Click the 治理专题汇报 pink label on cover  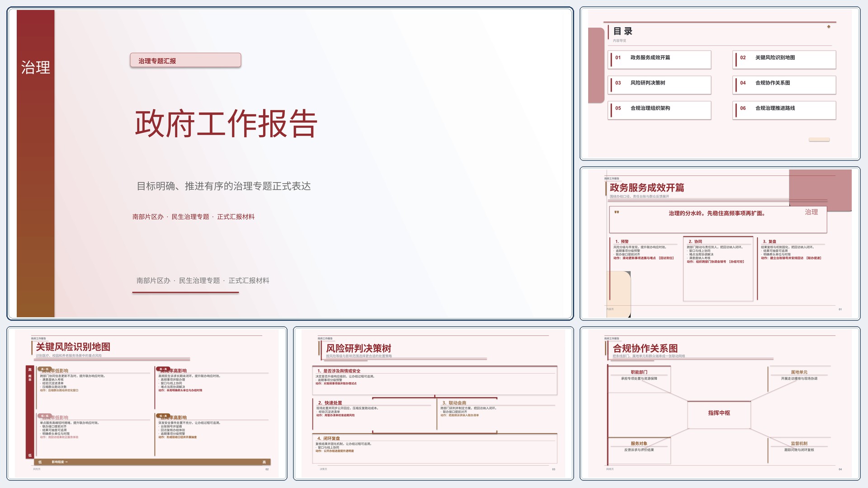click(185, 61)
